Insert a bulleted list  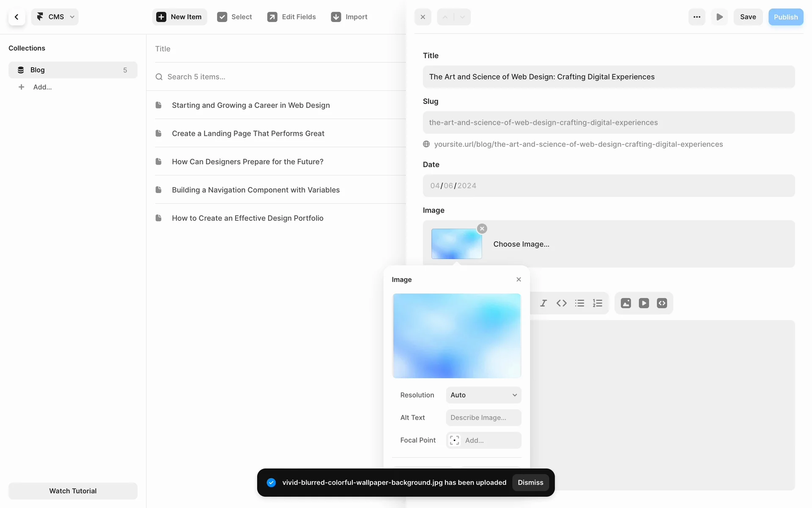[579, 303]
